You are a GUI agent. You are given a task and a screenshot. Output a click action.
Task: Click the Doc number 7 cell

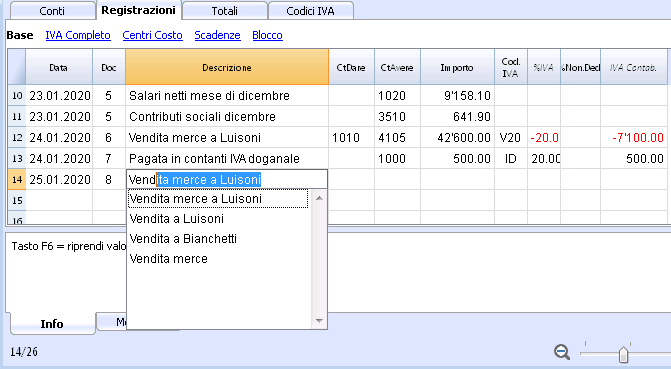pos(109,158)
